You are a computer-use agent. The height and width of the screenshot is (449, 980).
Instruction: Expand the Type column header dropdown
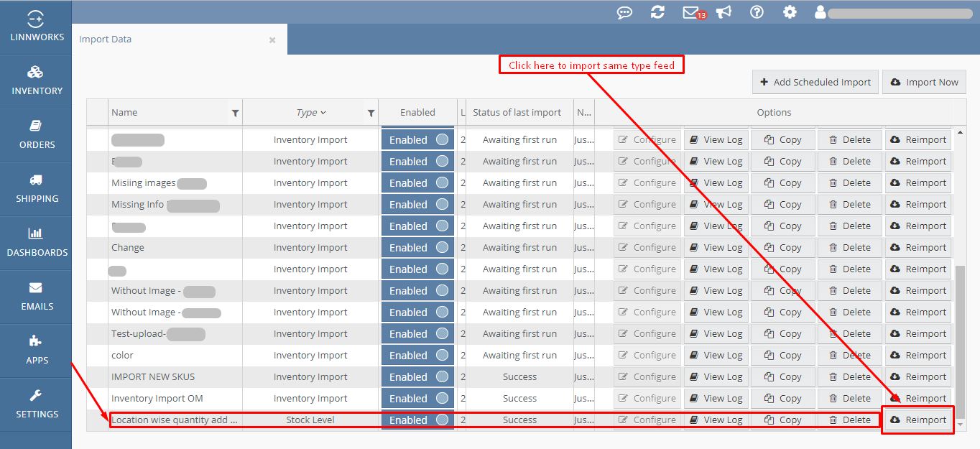coord(323,113)
